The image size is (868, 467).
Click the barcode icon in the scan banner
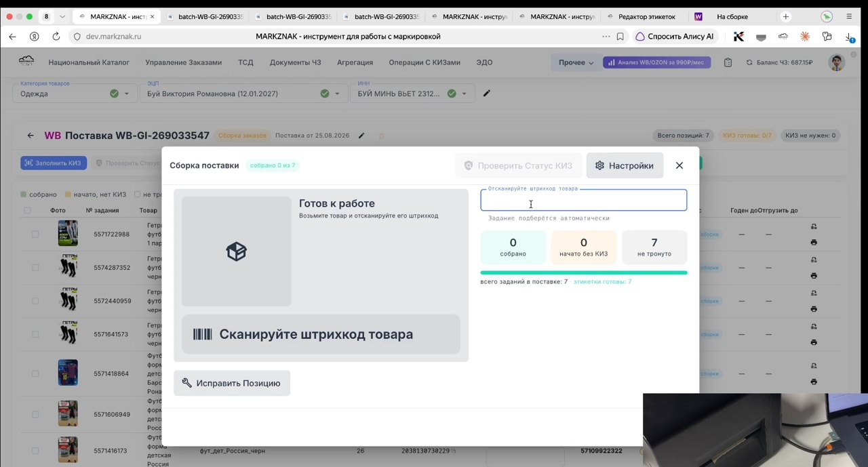[202, 334]
